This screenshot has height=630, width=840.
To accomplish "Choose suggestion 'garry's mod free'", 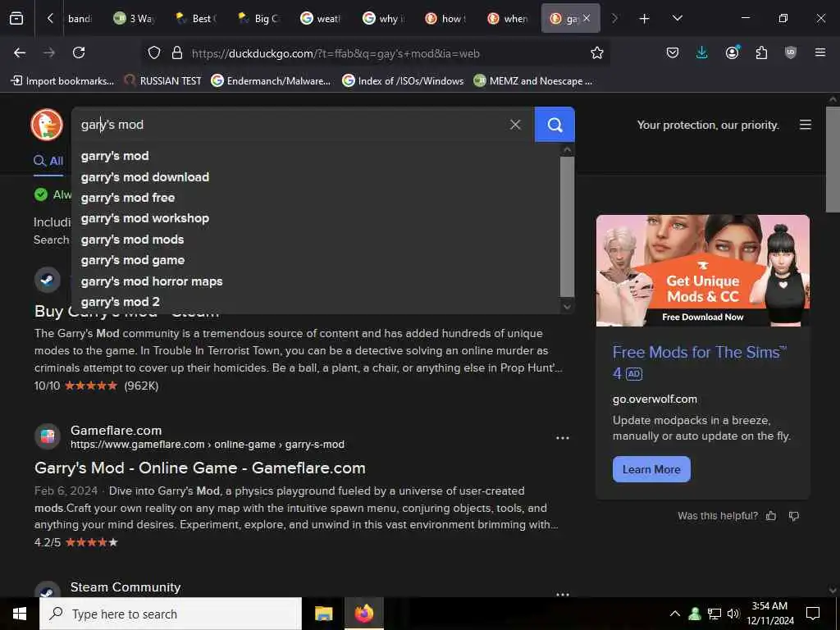I will point(316,198).
